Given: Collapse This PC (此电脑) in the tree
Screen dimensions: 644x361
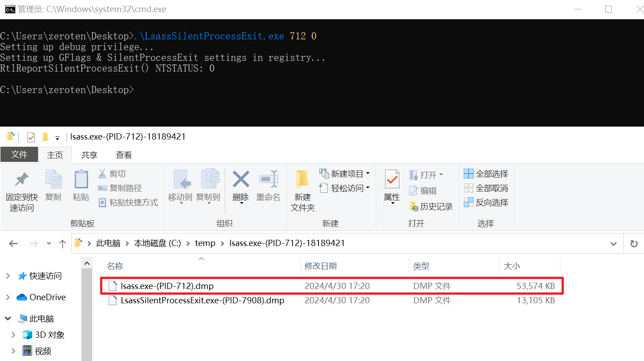Looking at the screenshot, I should tap(8, 319).
